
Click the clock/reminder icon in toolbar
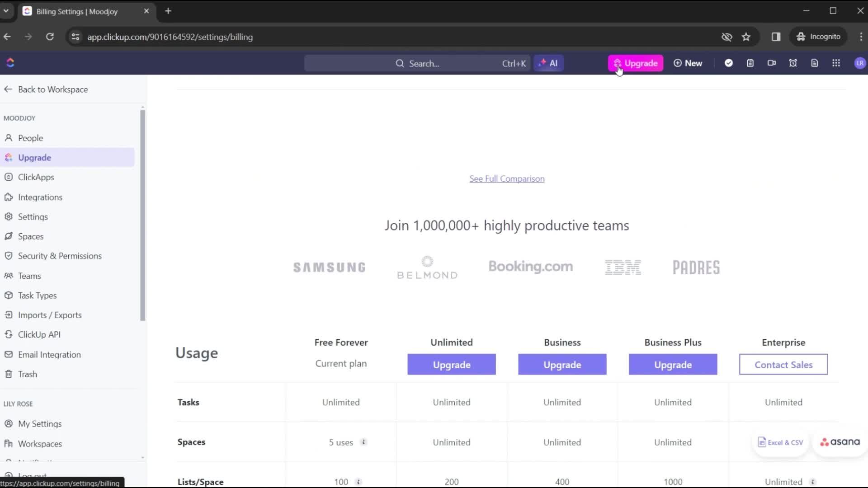point(793,63)
